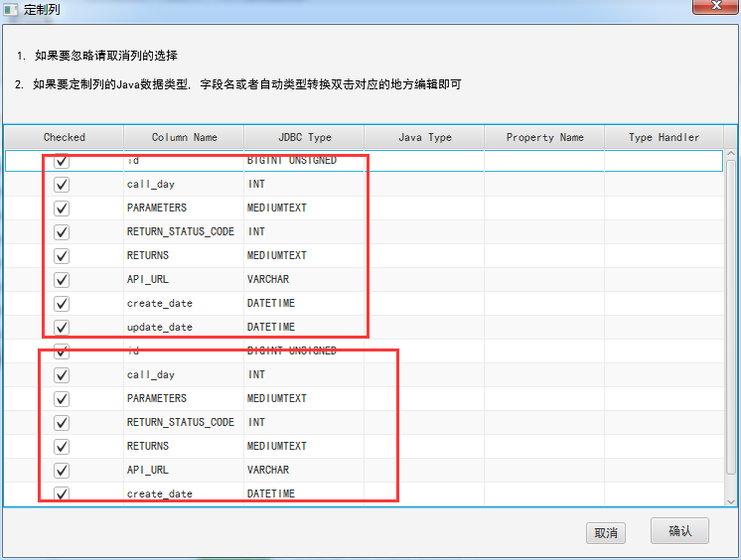Click the first RETURNS column name
This screenshot has height=560, width=741.
(x=147, y=255)
